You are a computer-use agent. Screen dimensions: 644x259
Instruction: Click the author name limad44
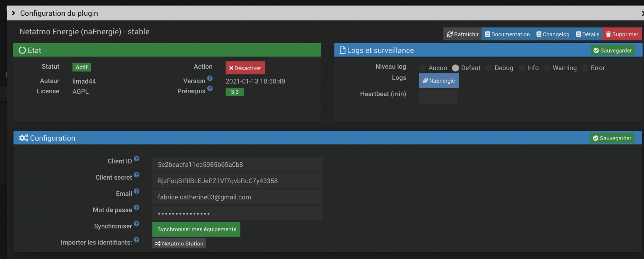(x=84, y=82)
